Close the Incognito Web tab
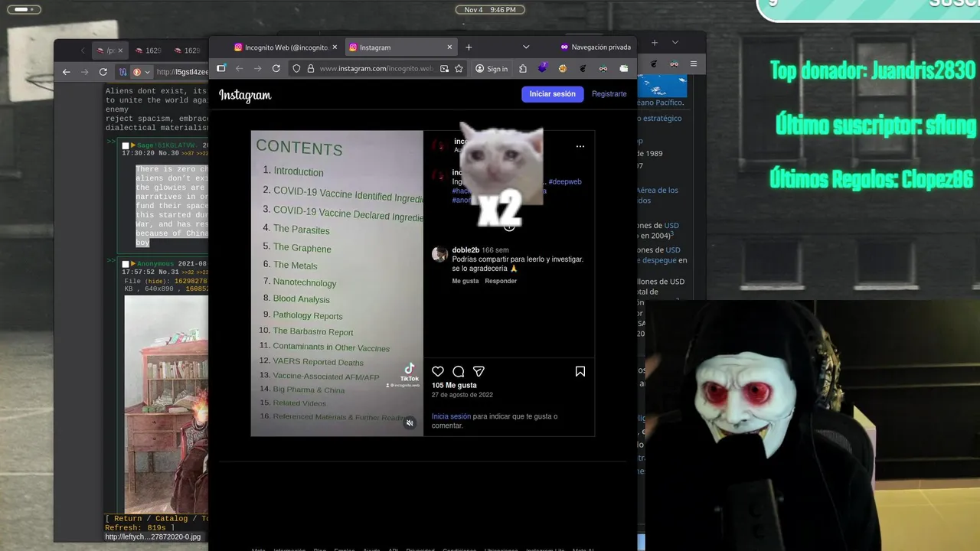 [x=335, y=47]
